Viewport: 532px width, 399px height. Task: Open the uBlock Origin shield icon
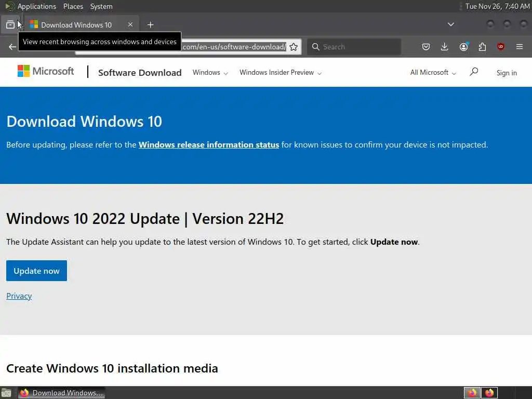pos(501,47)
